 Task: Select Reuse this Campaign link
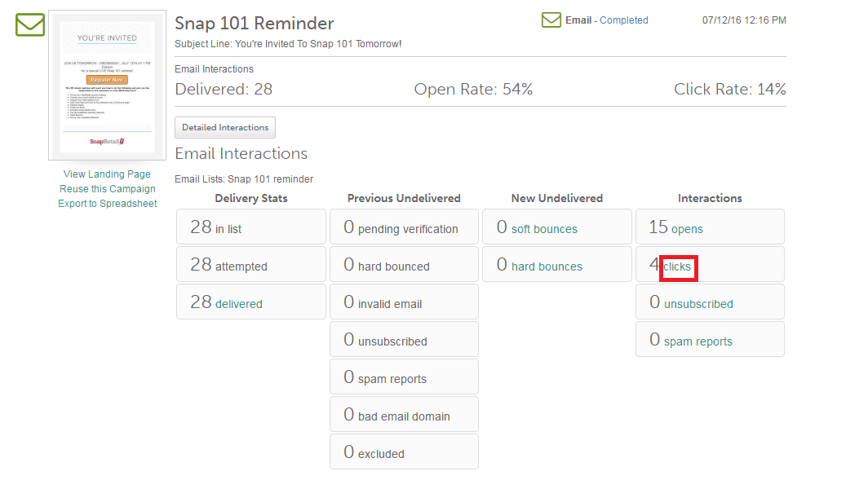[x=107, y=189]
